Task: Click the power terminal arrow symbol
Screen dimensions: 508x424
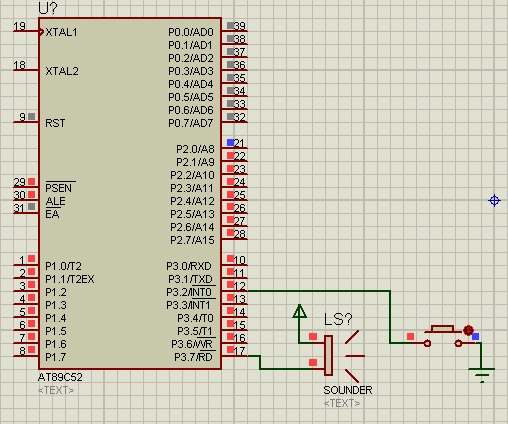Action: tap(299, 311)
